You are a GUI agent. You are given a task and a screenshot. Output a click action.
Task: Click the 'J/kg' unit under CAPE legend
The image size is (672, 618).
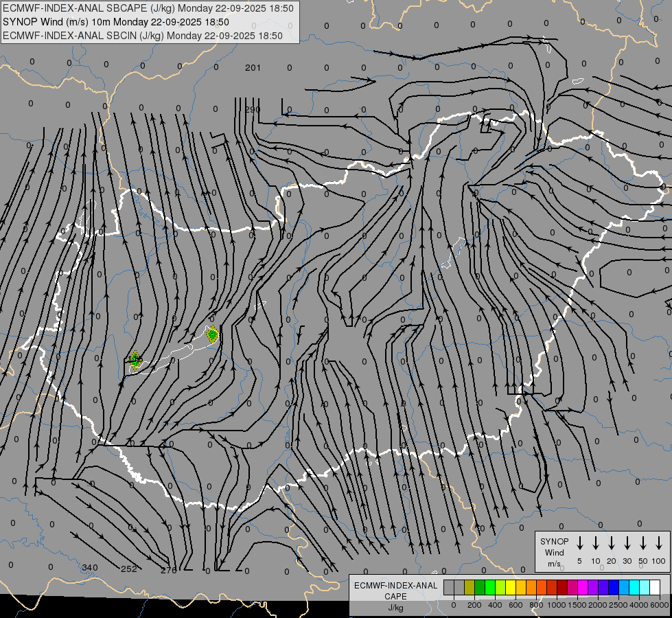tap(395, 608)
